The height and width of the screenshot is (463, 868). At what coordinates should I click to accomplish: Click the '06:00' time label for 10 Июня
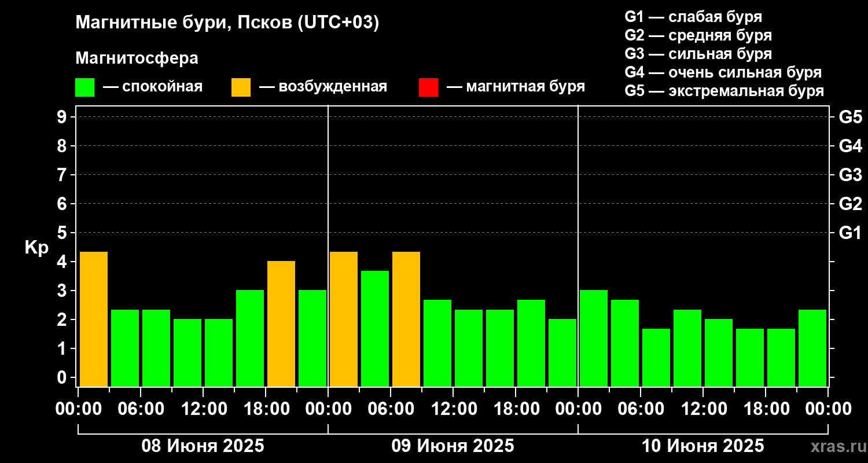641,409
